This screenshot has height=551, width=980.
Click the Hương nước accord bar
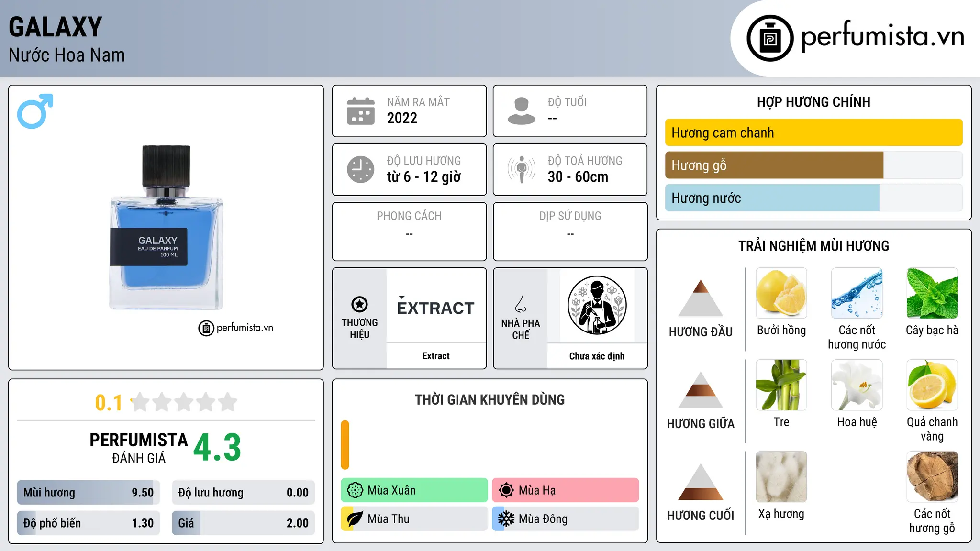pos(813,198)
